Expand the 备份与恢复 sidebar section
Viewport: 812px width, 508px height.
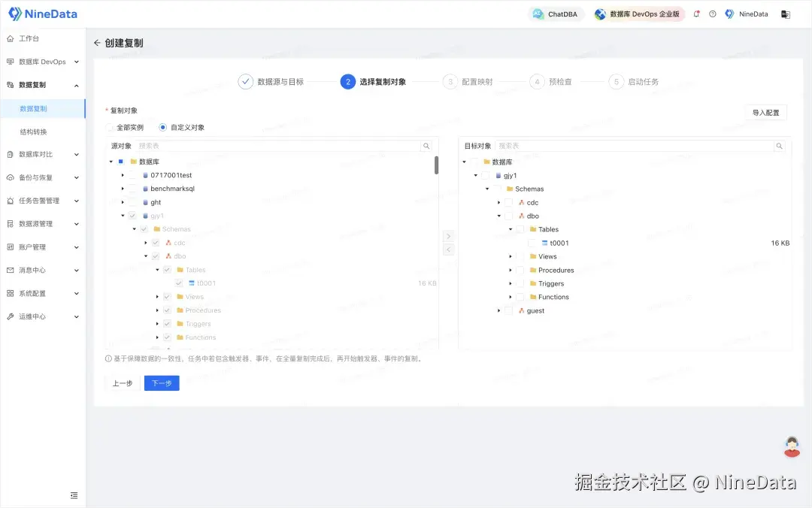point(35,179)
